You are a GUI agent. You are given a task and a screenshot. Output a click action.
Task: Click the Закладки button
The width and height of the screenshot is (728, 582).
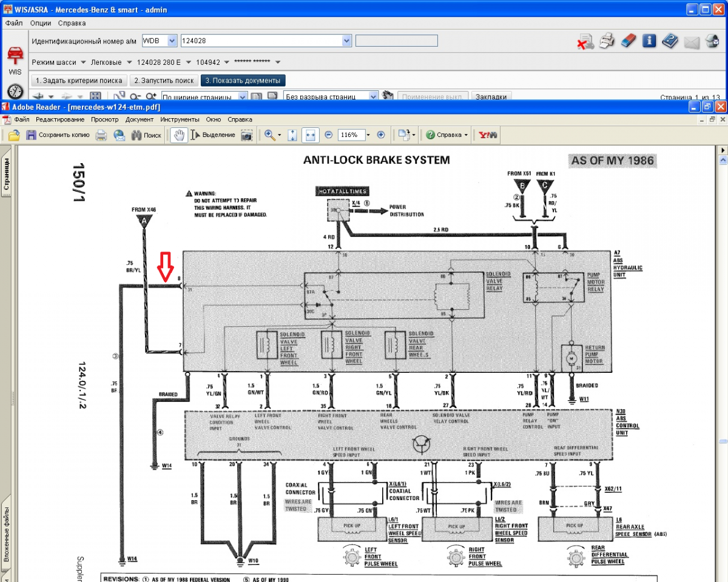pos(491,96)
